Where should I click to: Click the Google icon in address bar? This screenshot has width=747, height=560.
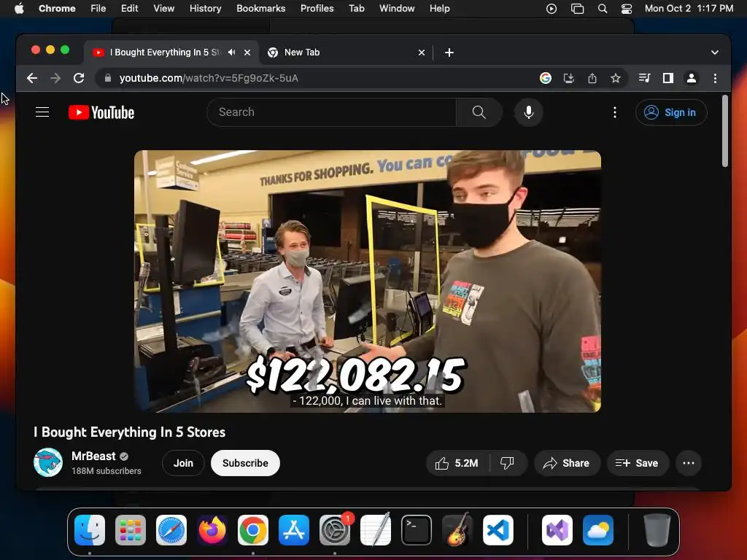click(x=546, y=78)
